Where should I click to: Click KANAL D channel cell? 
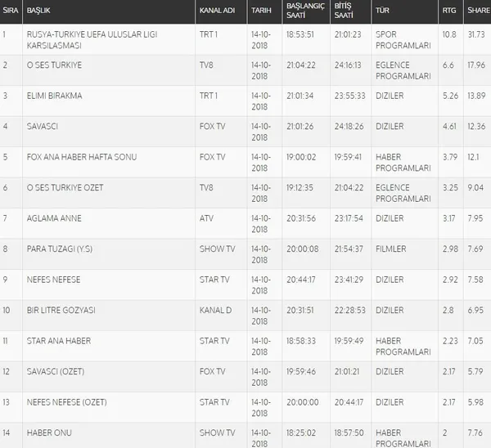click(216, 310)
